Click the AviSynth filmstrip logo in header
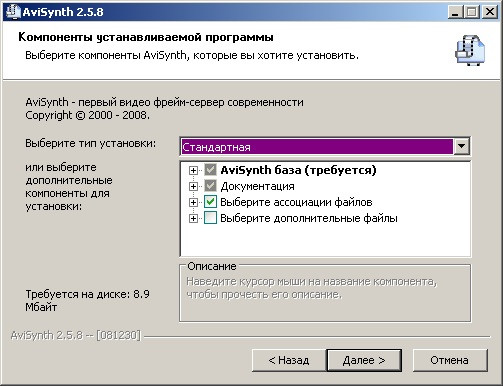 tap(470, 50)
